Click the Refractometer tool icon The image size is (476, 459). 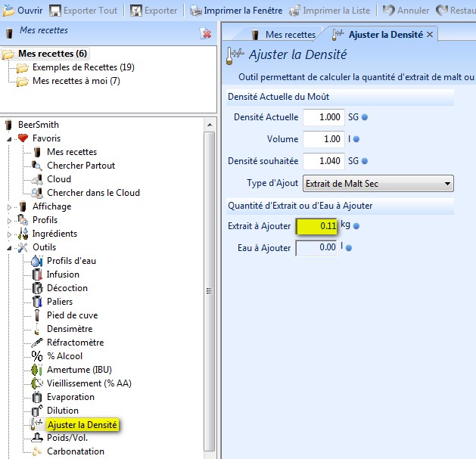pyautogui.click(x=37, y=343)
